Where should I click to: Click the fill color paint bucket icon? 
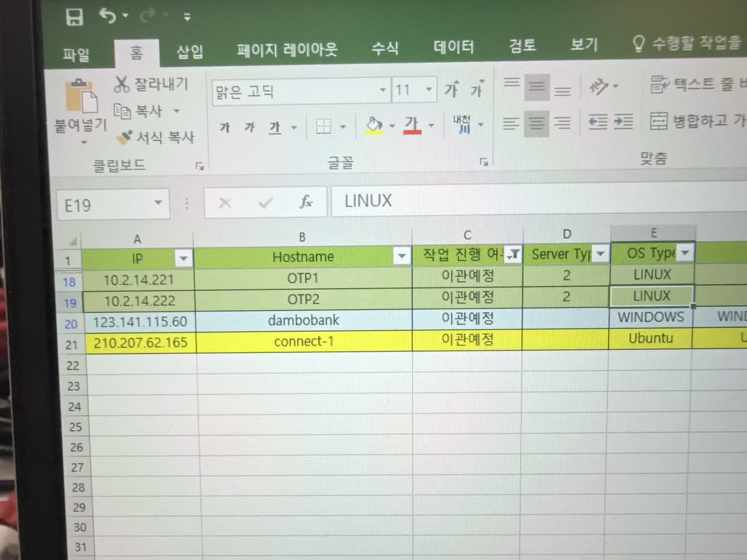[374, 125]
